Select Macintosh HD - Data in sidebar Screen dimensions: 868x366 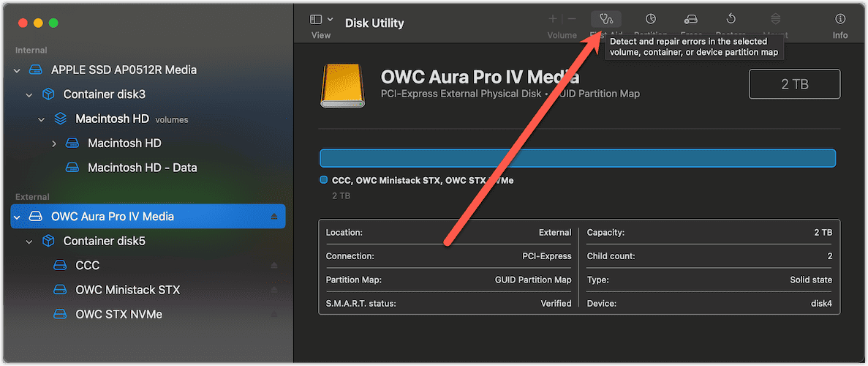pyautogui.click(x=142, y=168)
